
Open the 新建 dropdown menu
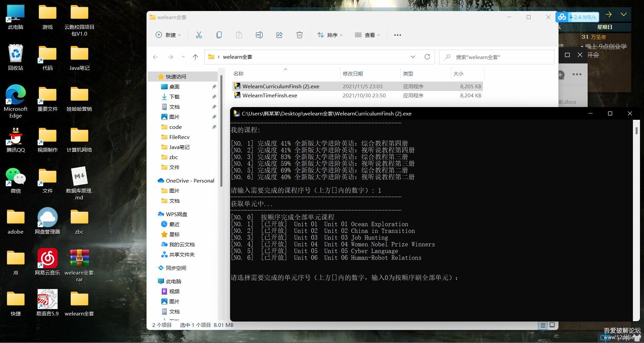(x=168, y=35)
